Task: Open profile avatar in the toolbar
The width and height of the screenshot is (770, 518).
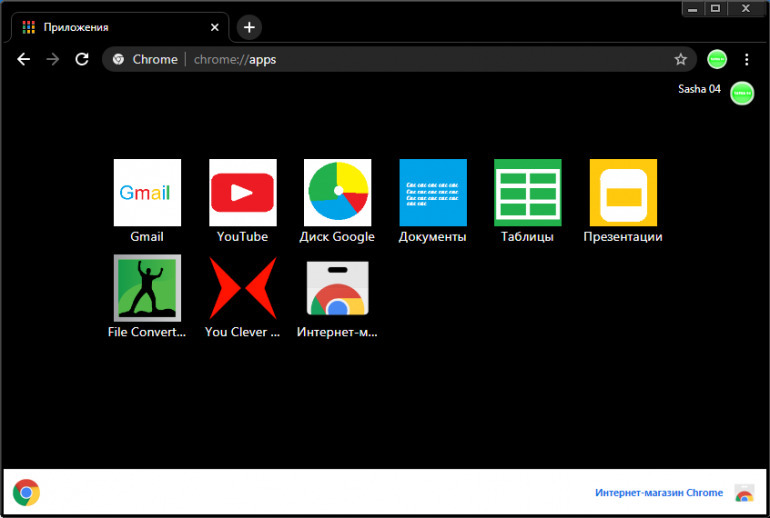Action: (717, 59)
